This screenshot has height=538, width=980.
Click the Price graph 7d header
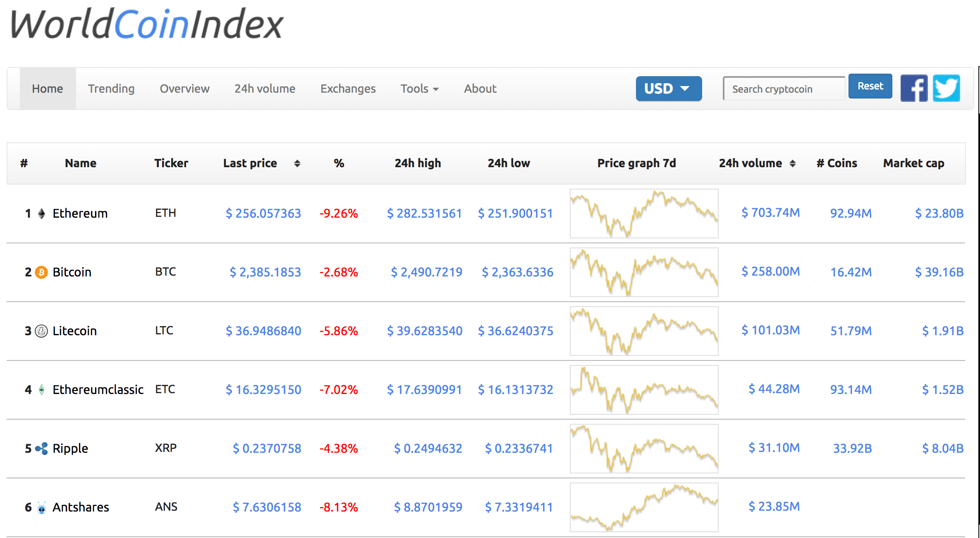click(x=637, y=163)
